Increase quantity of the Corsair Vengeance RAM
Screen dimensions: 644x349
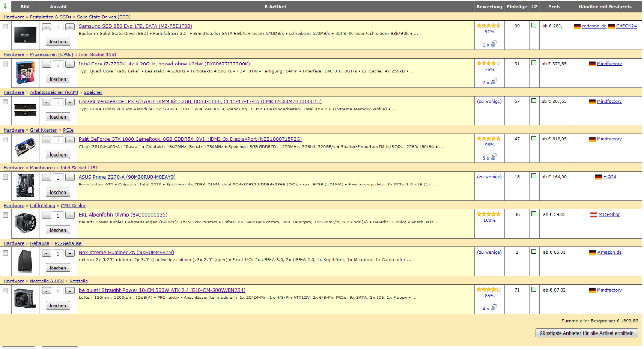[x=70, y=102]
